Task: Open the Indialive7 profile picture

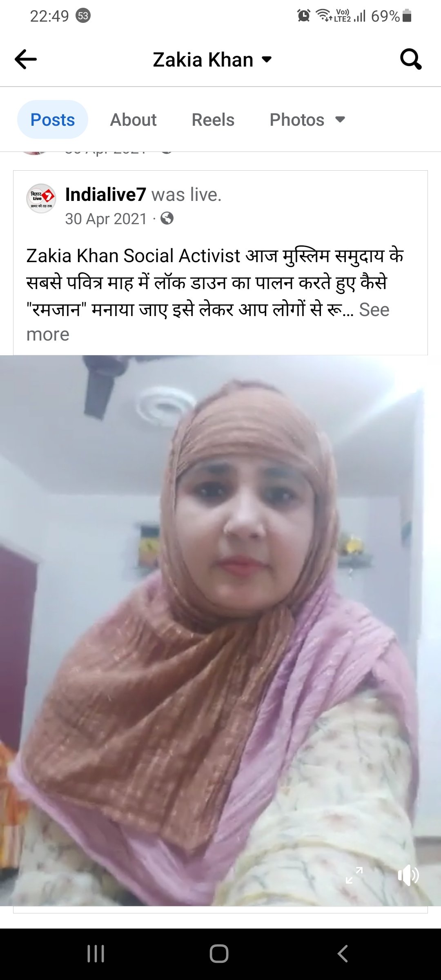Action: tap(41, 198)
